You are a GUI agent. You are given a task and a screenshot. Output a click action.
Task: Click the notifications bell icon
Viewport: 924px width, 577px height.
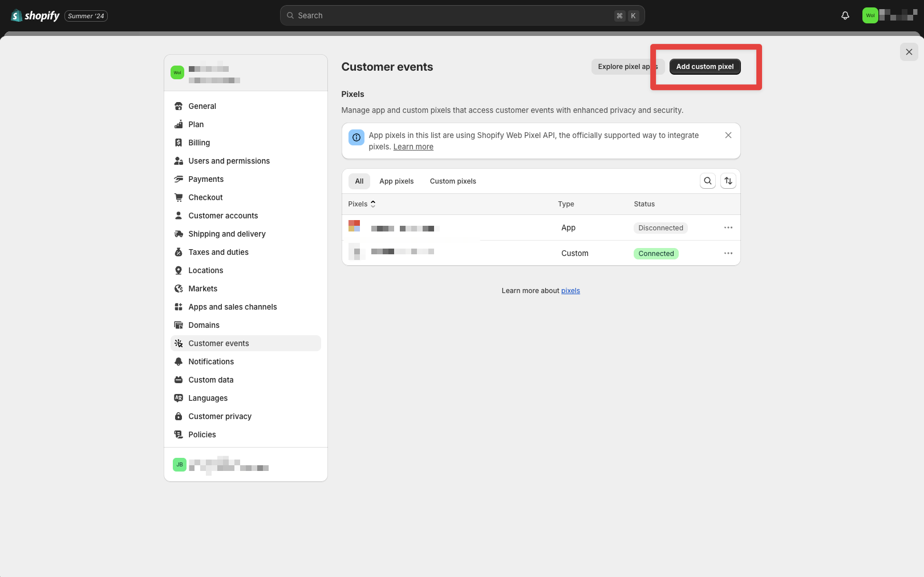[845, 16]
